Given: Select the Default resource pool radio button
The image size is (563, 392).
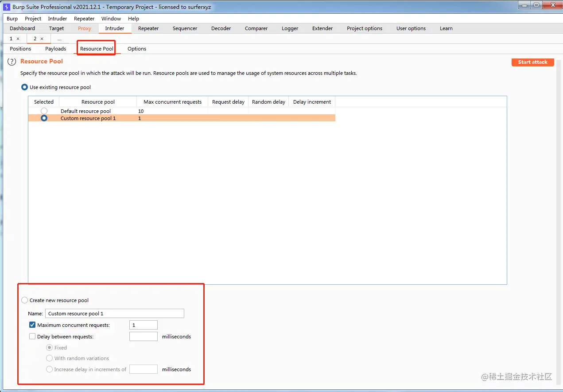Looking at the screenshot, I should pyautogui.click(x=44, y=111).
